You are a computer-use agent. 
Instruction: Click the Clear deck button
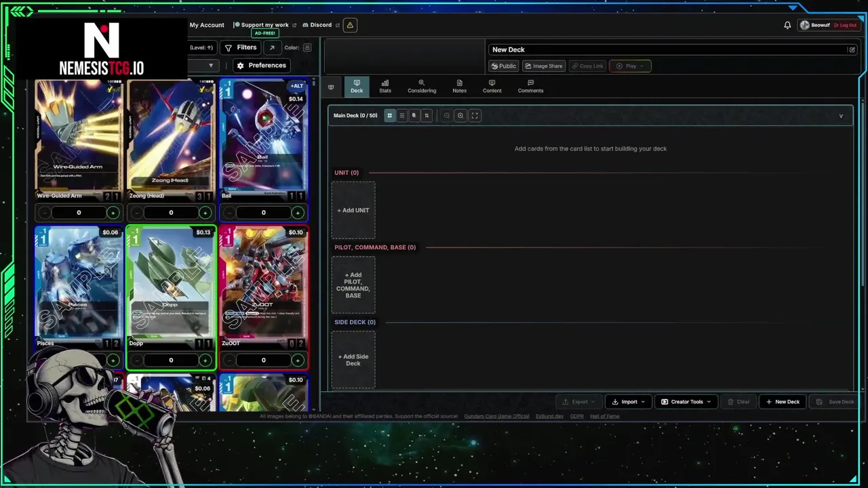coord(738,402)
